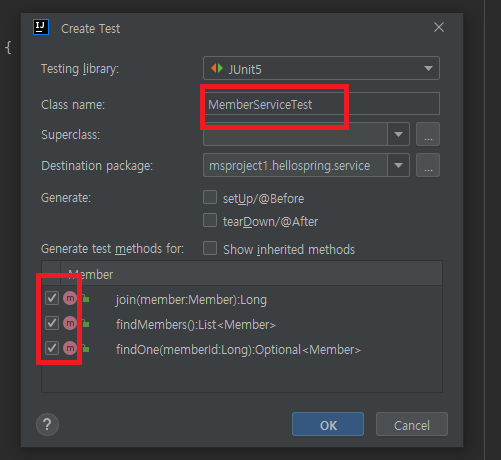Click the public access icon on findOne row
This screenshot has width=501, height=460.
pos(86,349)
